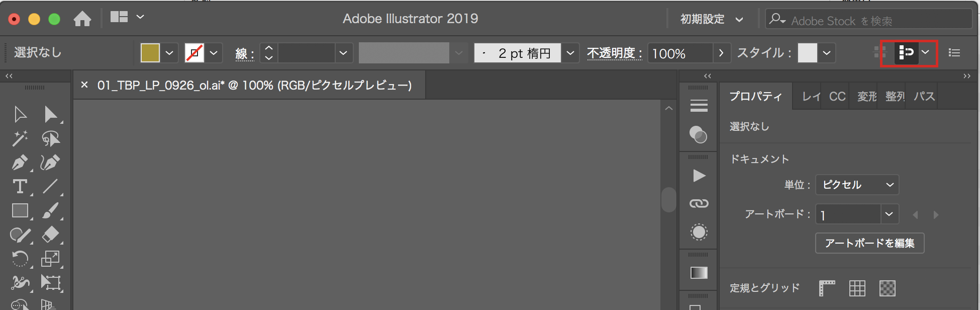Select the Direct Selection tool
Image resolution: width=980 pixels, height=310 pixels.
[50, 114]
